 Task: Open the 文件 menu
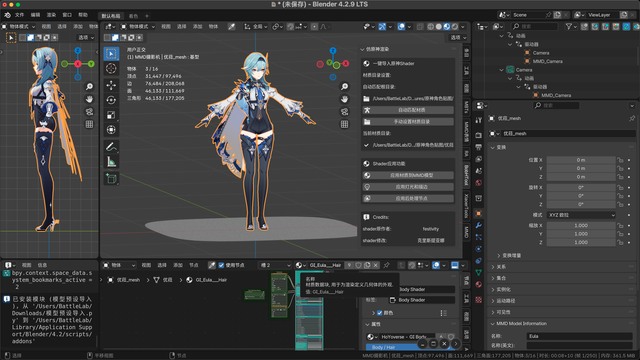pos(20,15)
